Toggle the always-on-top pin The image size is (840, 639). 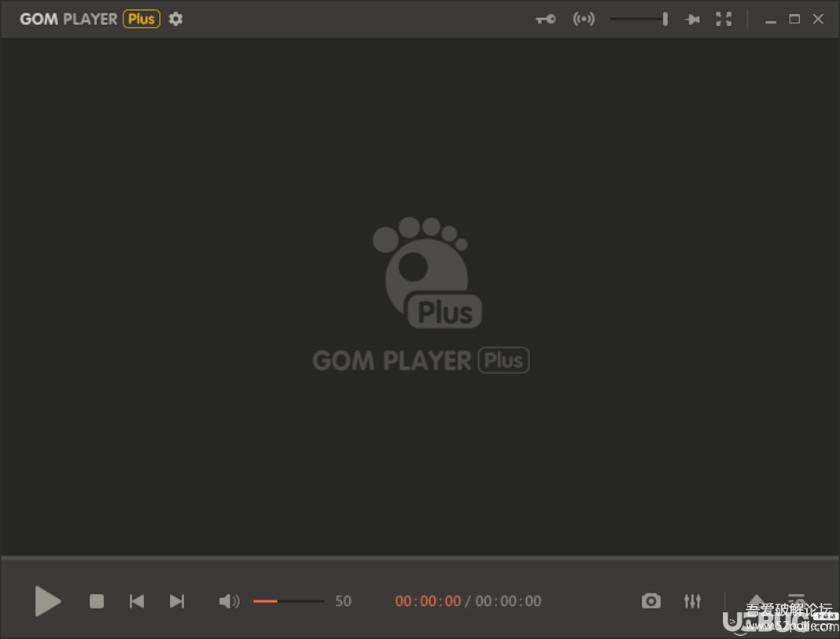[692, 19]
